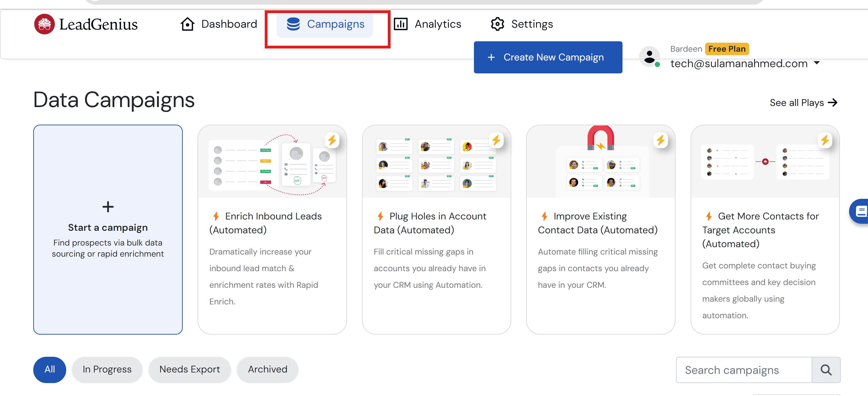The image size is (868, 396).
Task: Filter campaigns by In Progress
Action: point(107,369)
